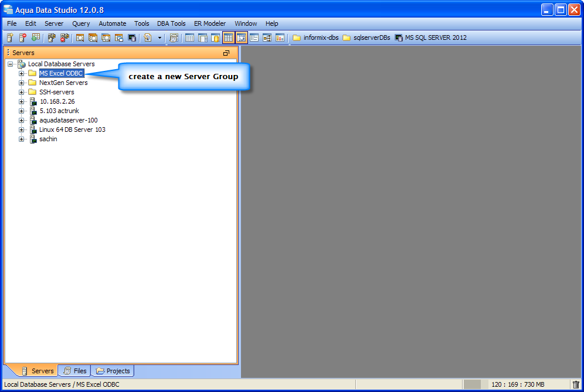Select the aquadataserver-100 server

pos(69,120)
